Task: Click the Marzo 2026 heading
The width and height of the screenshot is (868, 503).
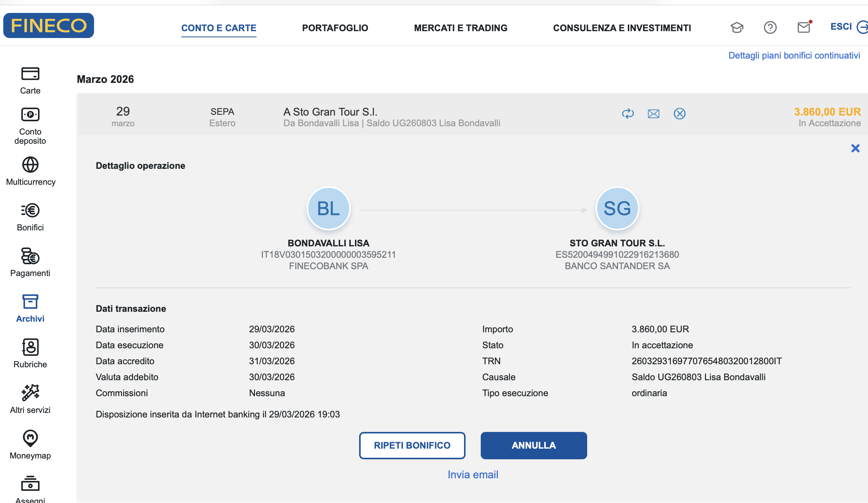Action: tap(105, 79)
